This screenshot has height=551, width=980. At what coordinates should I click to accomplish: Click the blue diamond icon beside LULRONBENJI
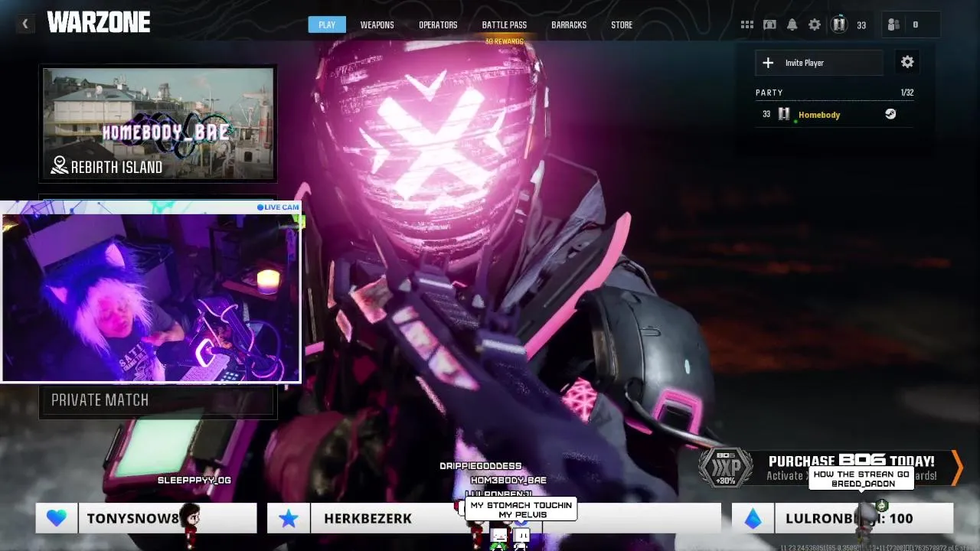(x=753, y=519)
